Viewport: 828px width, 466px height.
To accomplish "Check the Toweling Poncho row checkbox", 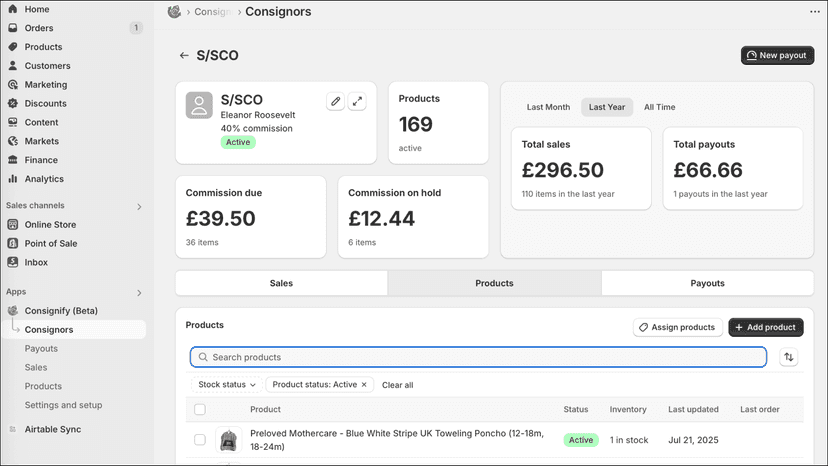I will pos(200,440).
